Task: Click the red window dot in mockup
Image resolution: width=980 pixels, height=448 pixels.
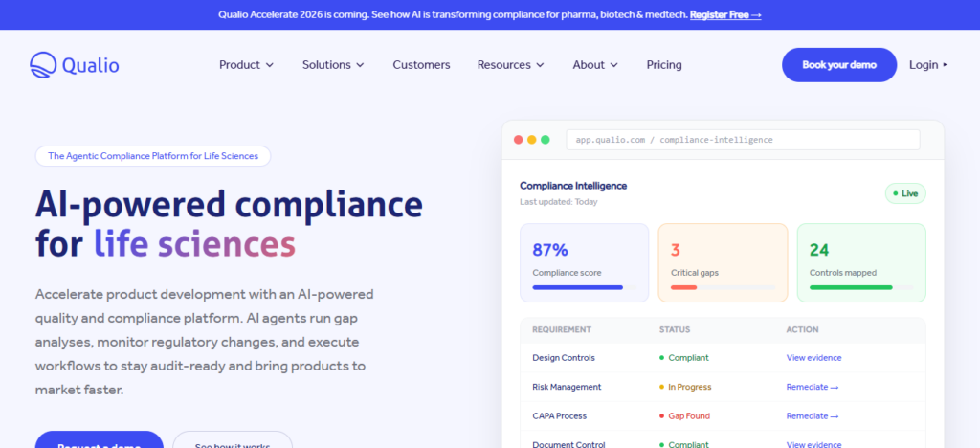Action: [x=518, y=140]
